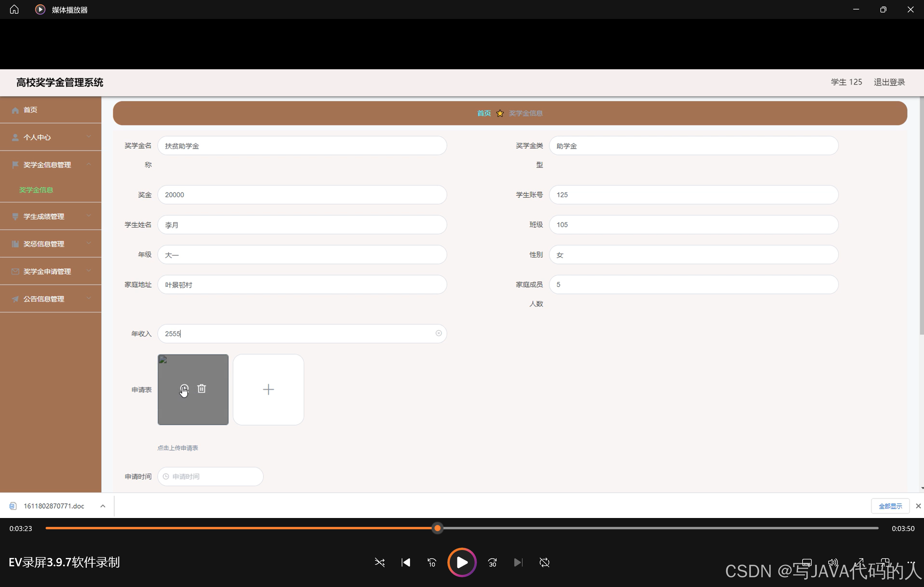Click the 学生姓名 field showing 李月
Viewport: 924px width, 587px height.
point(302,225)
